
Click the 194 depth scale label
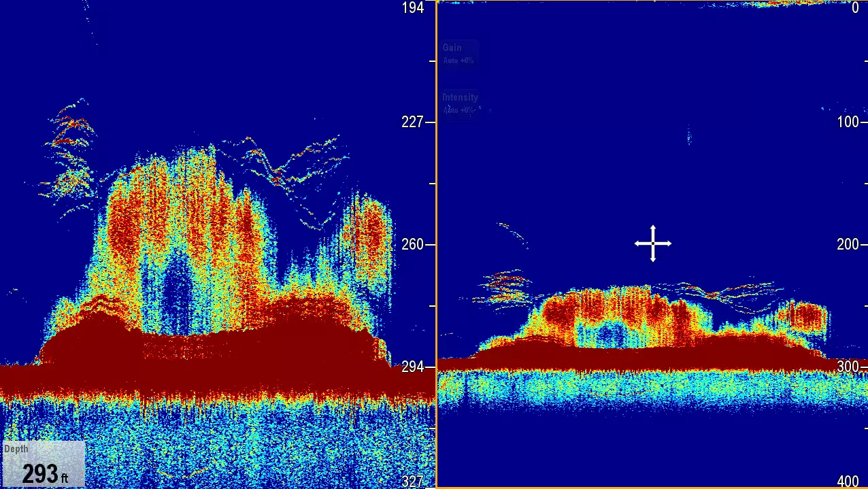tap(413, 8)
